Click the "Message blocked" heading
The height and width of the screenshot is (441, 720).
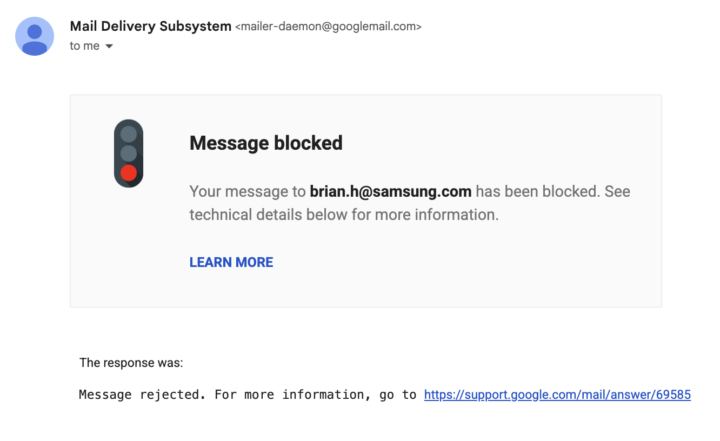coord(266,143)
